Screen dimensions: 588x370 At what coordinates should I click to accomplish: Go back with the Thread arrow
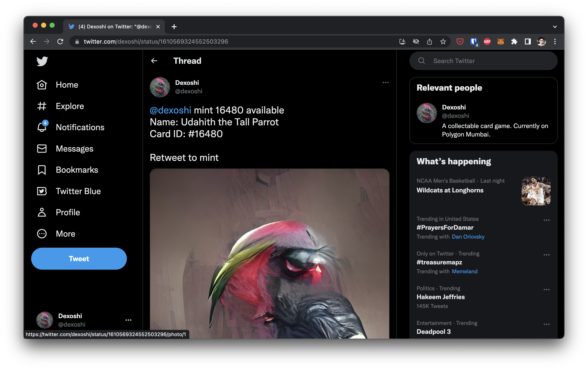(154, 61)
